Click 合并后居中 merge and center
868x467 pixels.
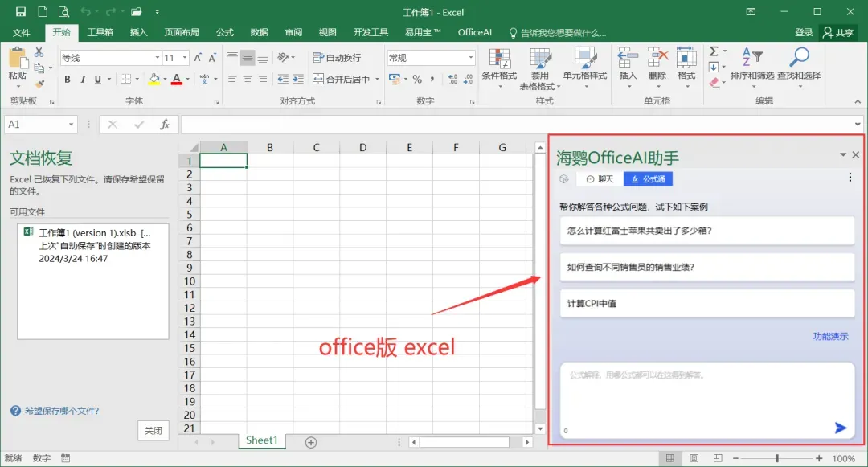(x=342, y=79)
